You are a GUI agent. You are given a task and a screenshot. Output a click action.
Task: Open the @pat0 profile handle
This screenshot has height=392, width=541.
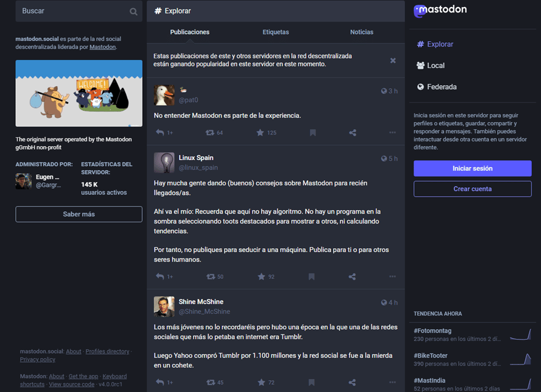(x=189, y=100)
